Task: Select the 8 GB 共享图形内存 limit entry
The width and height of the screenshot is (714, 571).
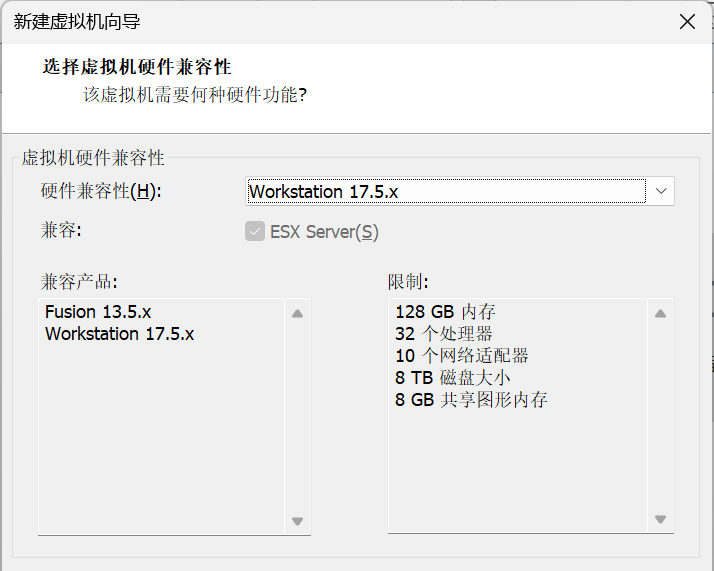Action: click(471, 399)
